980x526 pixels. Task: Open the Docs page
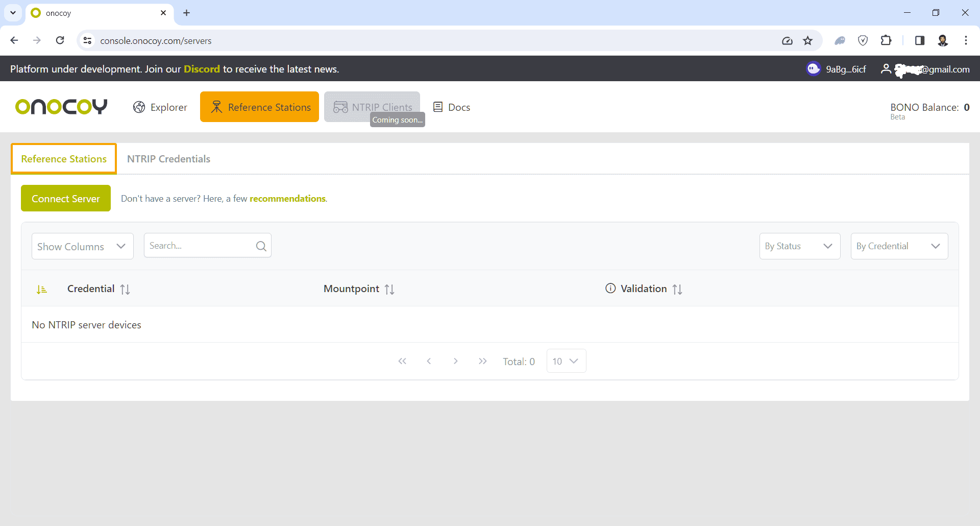pos(452,107)
